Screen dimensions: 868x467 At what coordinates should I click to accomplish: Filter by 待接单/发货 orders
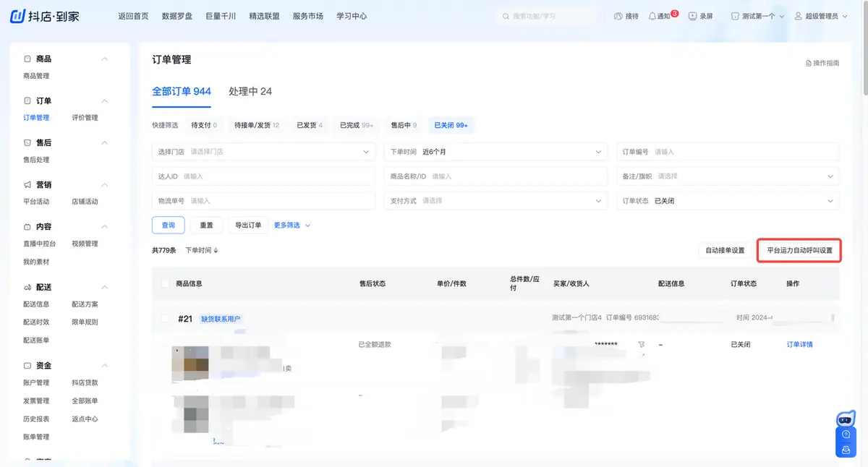coord(257,125)
